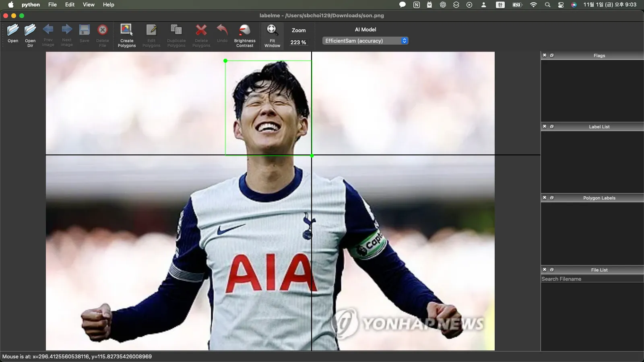Click the battery status icon

tap(517, 5)
